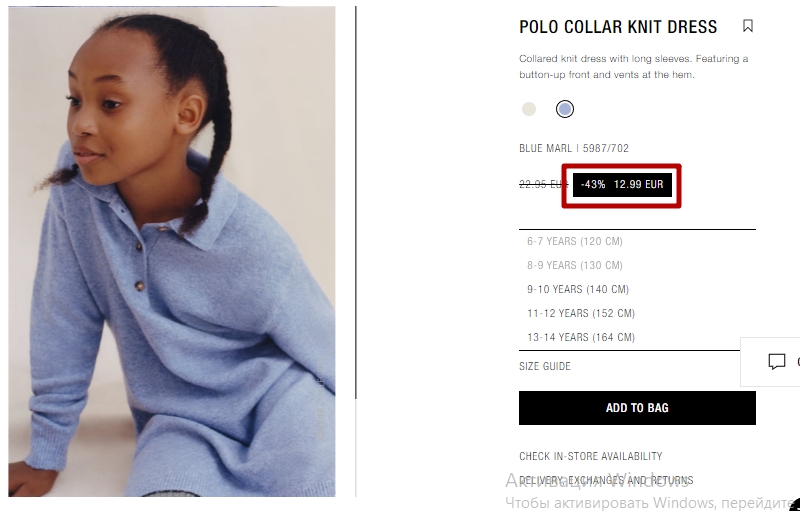The image size is (800, 511).
Task: Open the chat speech bubble icon
Action: (777, 362)
